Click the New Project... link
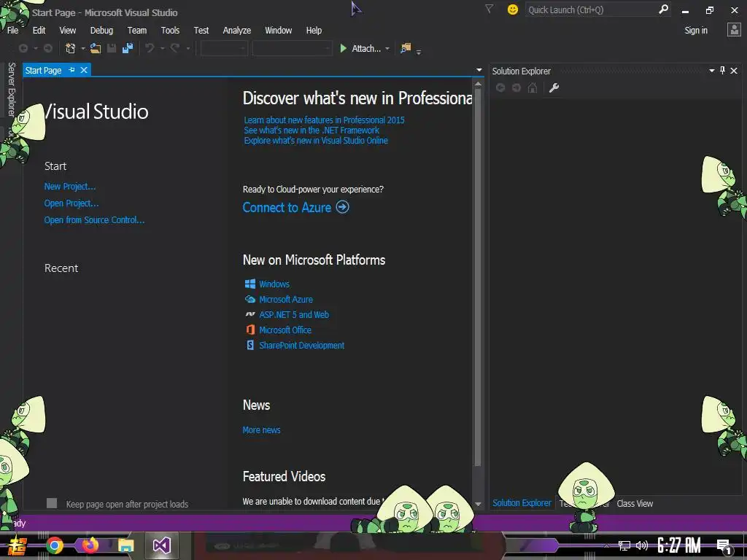The width and height of the screenshot is (747, 560). pyautogui.click(x=70, y=187)
